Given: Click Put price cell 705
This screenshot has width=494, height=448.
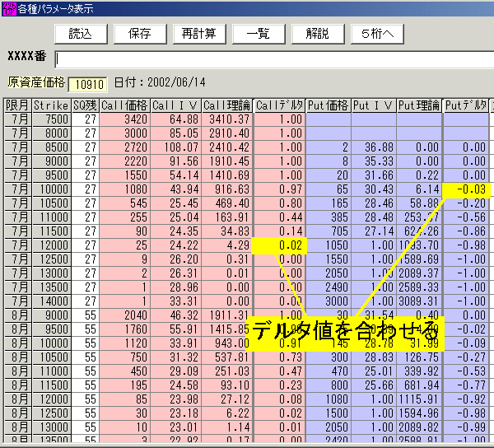Looking at the screenshot, I should 329,231.
